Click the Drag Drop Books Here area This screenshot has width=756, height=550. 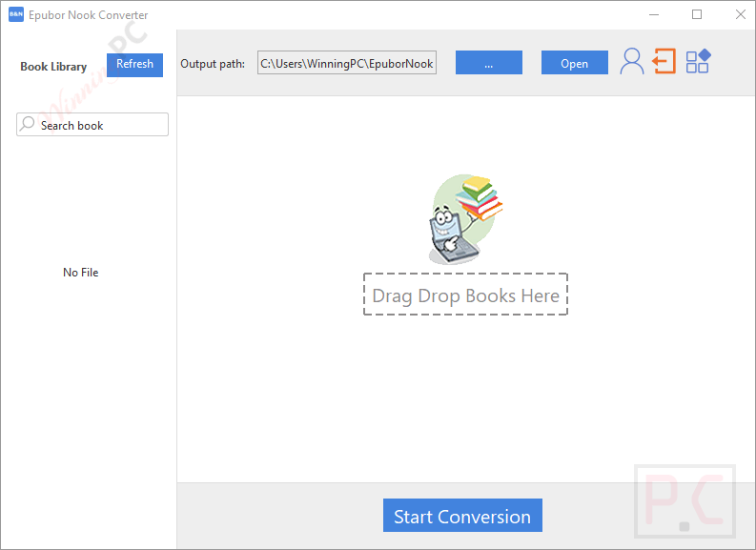465,295
